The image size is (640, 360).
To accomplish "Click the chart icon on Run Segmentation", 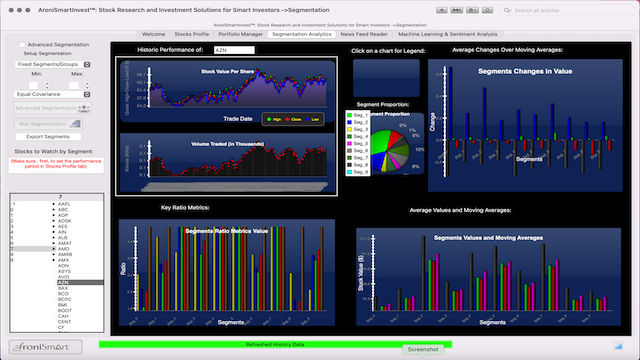I will 75,124.
